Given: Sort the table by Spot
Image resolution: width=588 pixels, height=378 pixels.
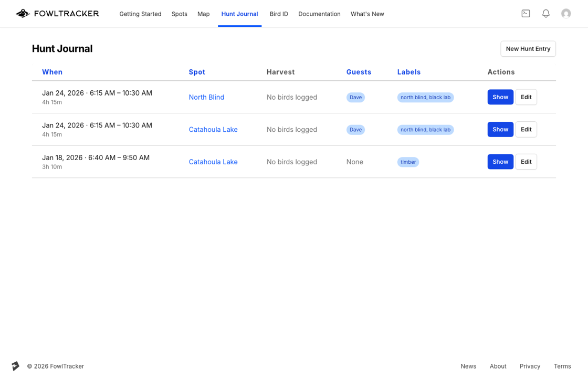Looking at the screenshot, I should pos(197,72).
